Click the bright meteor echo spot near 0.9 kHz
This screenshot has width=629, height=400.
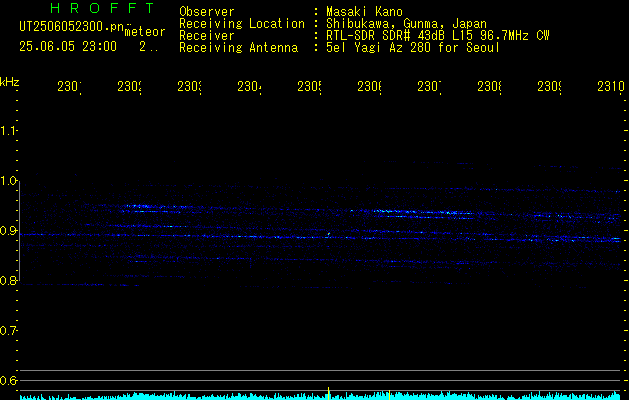coord(329,234)
